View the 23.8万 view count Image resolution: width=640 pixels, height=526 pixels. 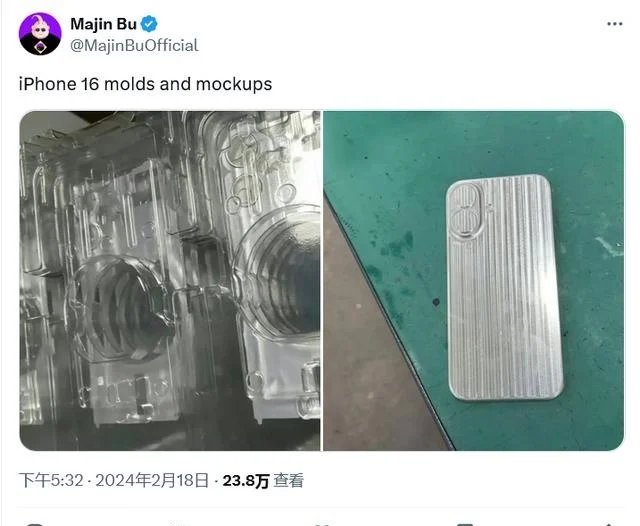(246, 481)
